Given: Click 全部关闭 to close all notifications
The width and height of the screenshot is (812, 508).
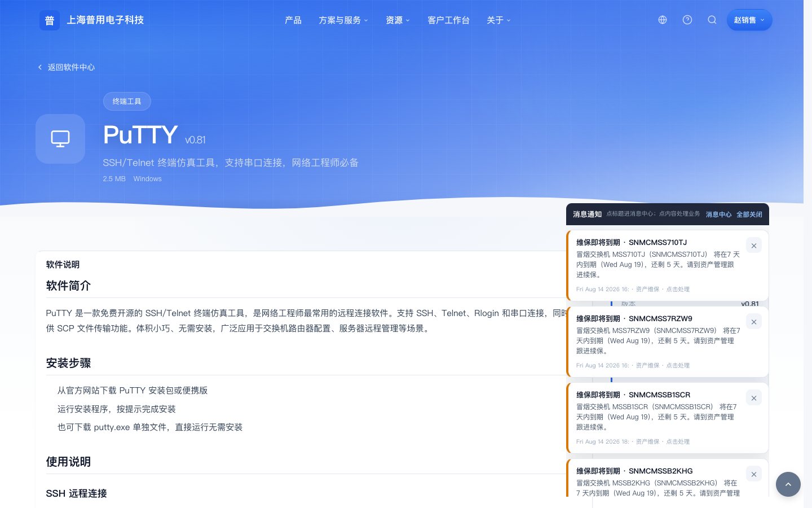Looking at the screenshot, I should [749, 214].
